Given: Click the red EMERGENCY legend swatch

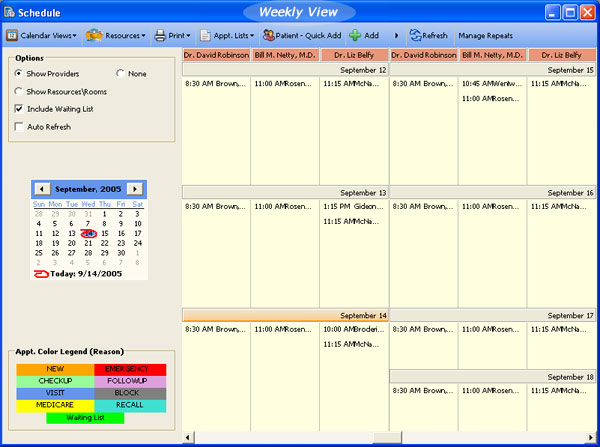Looking at the screenshot, I should click(x=129, y=369).
